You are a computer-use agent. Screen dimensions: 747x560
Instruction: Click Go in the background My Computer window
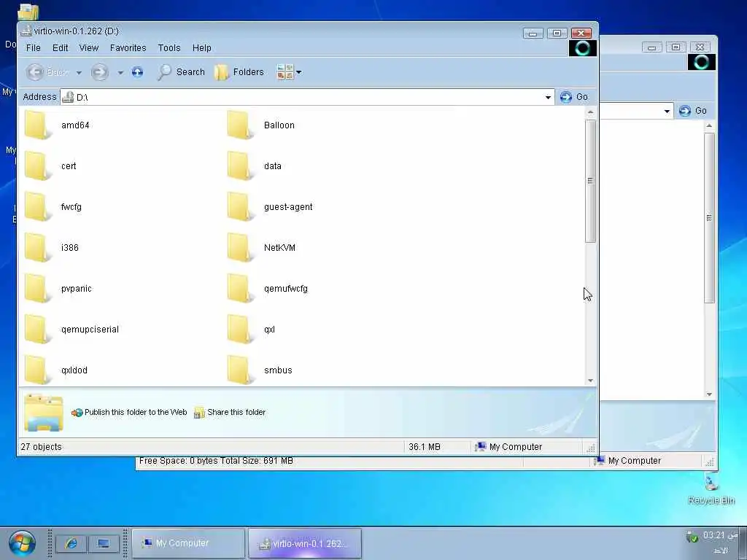pos(693,111)
